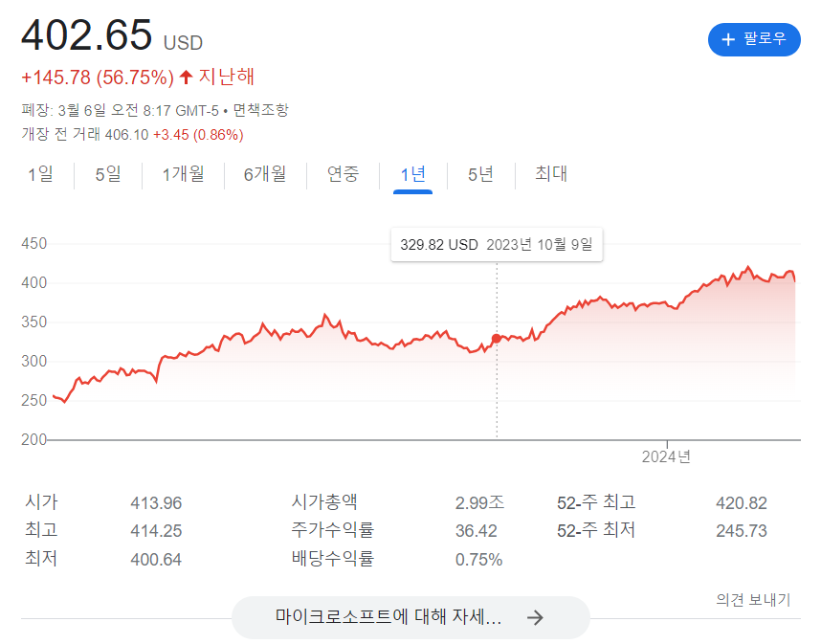Select the 1일 time range tab
Viewport: 821px width, 644px height.
tap(40, 174)
